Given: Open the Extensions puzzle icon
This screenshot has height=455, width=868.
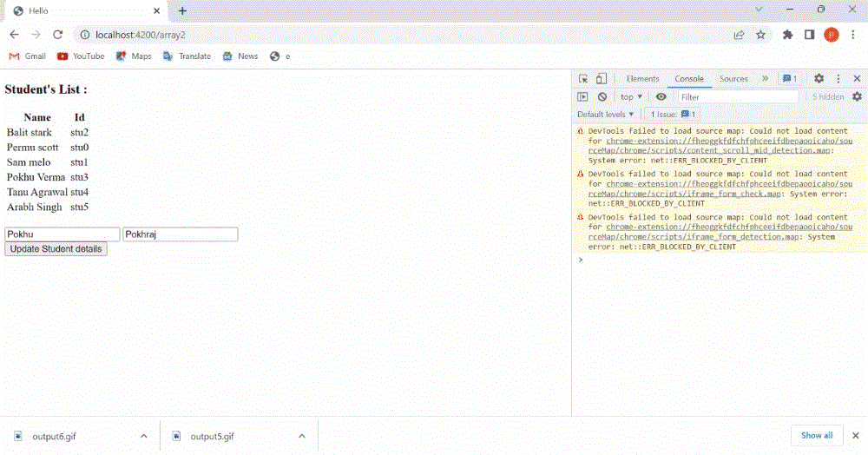Looking at the screenshot, I should click(x=787, y=35).
